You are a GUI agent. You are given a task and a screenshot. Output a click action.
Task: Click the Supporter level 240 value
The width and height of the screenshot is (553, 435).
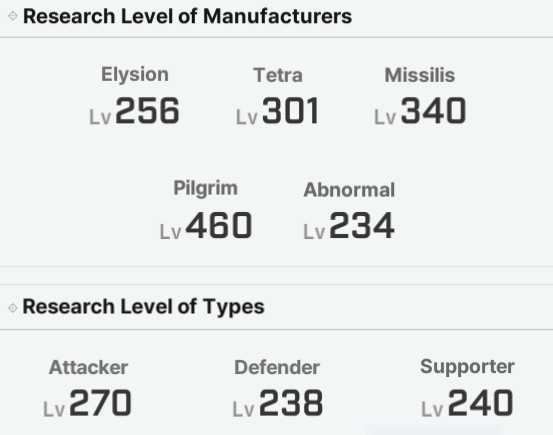(467, 403)
